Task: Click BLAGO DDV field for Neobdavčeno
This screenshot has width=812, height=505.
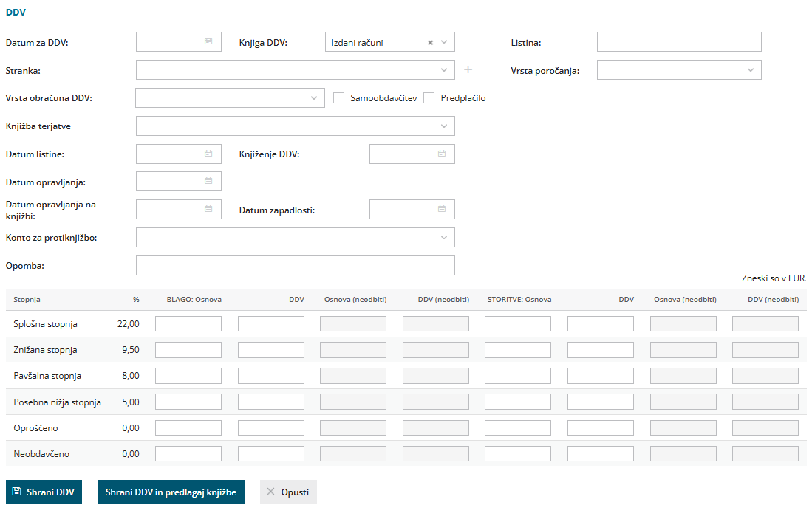Action: pos(271,454)
